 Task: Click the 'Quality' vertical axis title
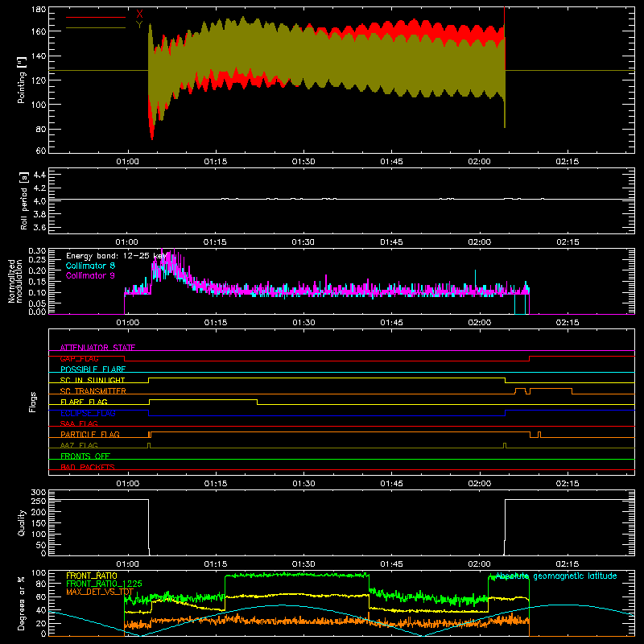(22, 522)
